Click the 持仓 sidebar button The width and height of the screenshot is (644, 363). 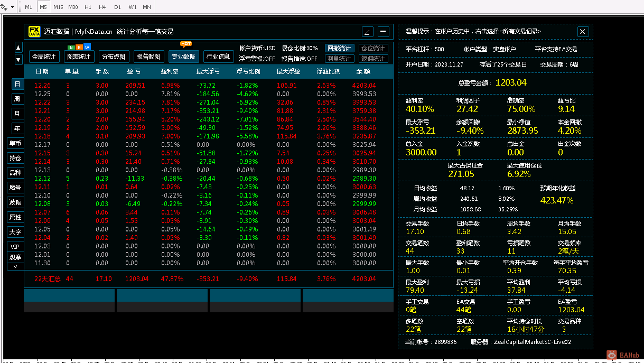pyautogui.click(x=15, y=158)
